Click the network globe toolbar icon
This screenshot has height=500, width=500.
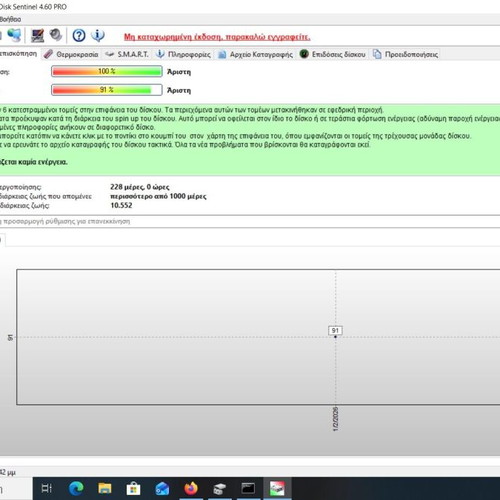pos(14,35)
